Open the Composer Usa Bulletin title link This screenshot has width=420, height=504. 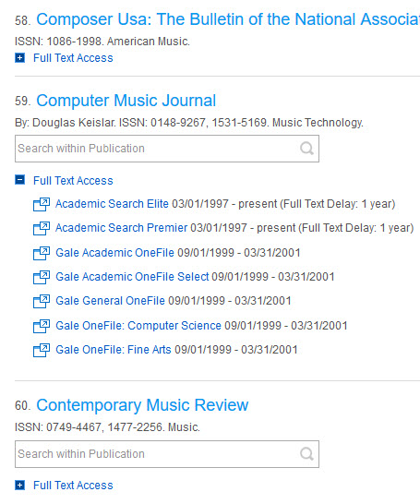pyautogui.click(x=228, y=19)
